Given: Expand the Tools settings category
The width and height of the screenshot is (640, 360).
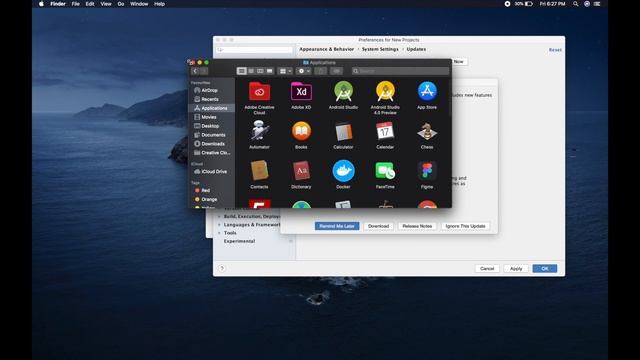Looking at the screenshot, I should tap(219, 233).
